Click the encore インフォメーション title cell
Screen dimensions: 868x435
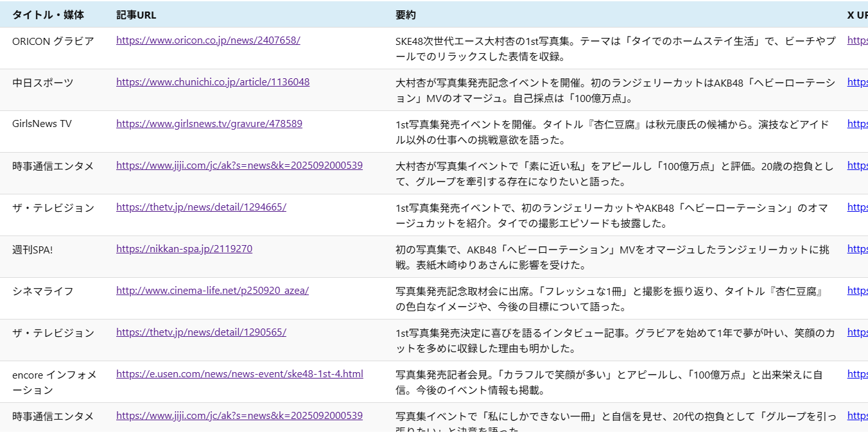[54, 382]
